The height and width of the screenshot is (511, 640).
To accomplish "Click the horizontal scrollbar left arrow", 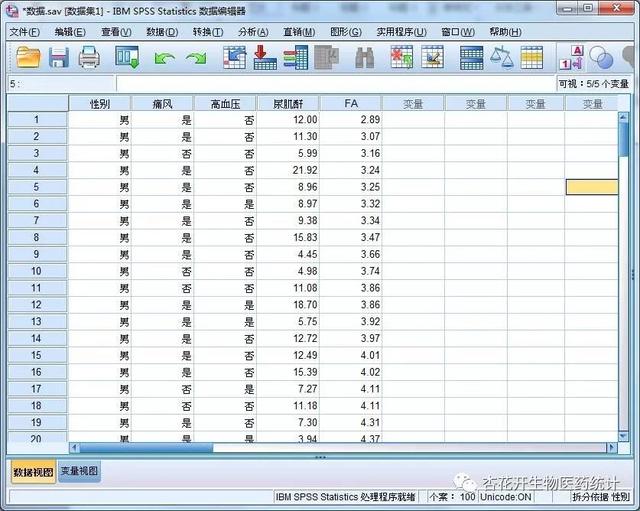I will click(74, 448).
